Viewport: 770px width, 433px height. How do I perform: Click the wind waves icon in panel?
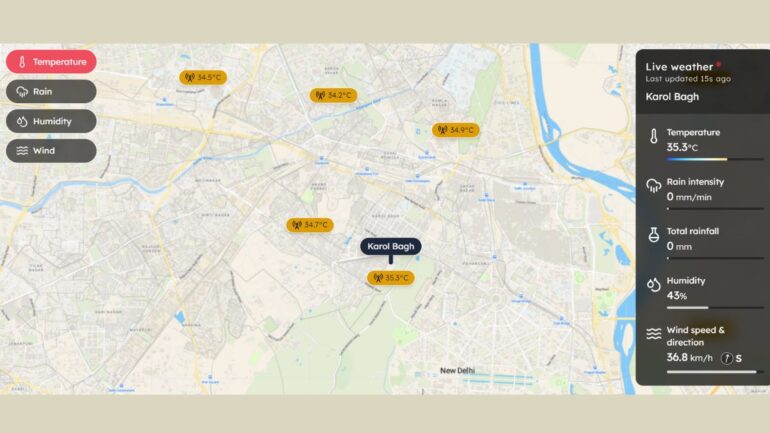click(x=654, y=334)
